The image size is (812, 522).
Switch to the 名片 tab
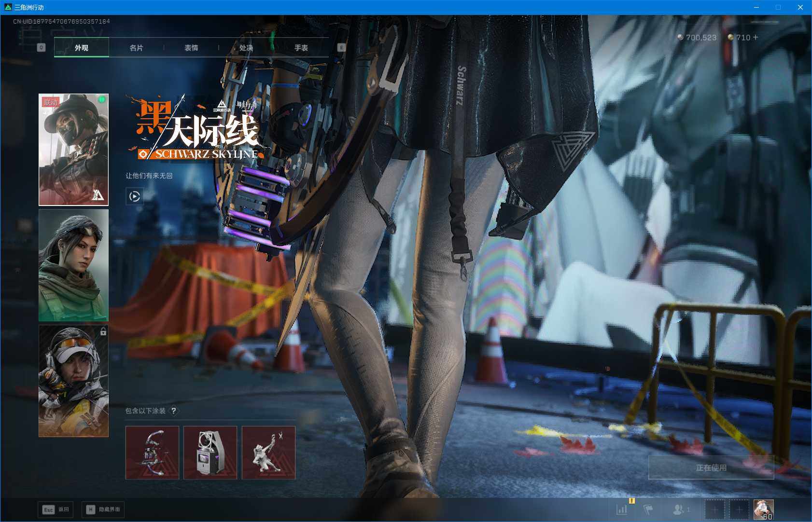click(137, 47)
